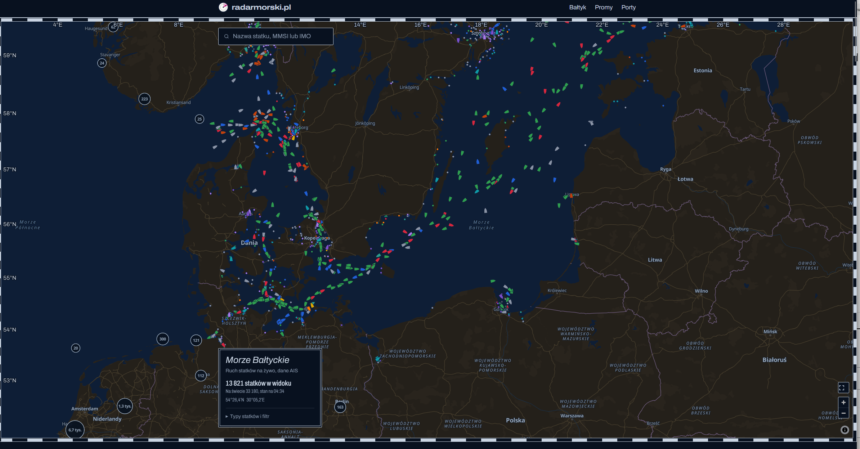Click the Warszawa city label
This screenshot has height=449, width=860.
pos(572,416)
